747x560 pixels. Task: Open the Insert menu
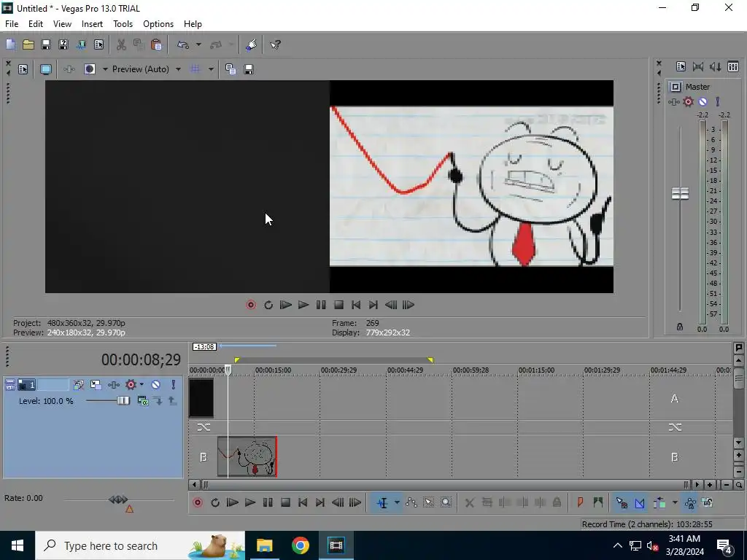pyautogui.click(x=92, y=24)
